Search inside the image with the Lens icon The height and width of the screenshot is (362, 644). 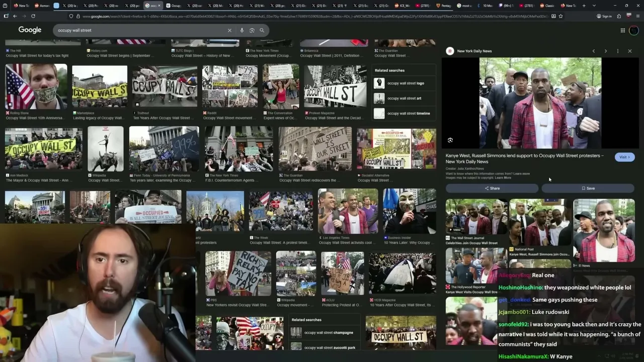450,140
